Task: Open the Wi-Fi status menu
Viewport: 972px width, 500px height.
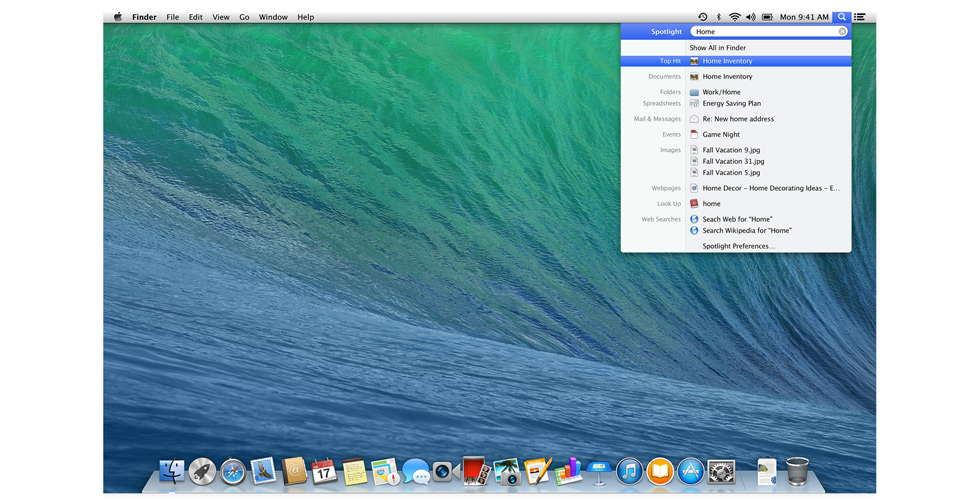Action: click(734, 17)
